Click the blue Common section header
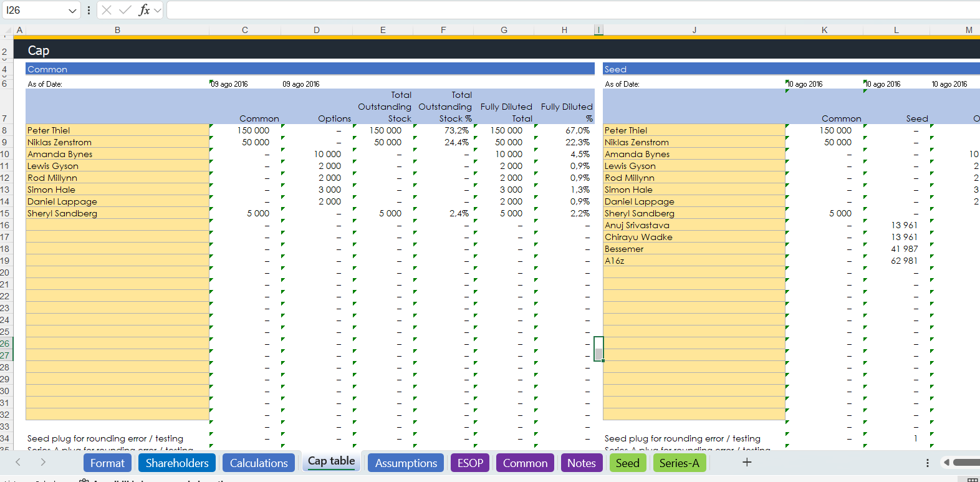 [310, 69]
